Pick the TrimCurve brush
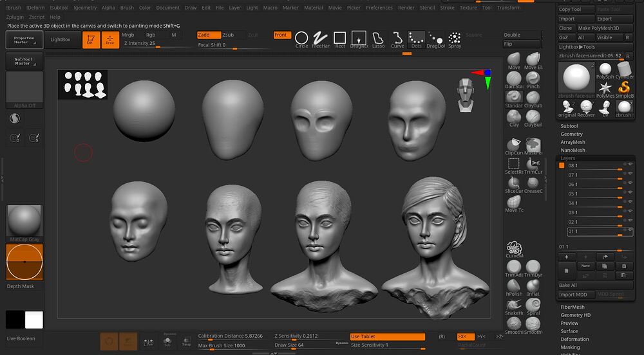Screen dimensions: 644x355 click(533, 166)
